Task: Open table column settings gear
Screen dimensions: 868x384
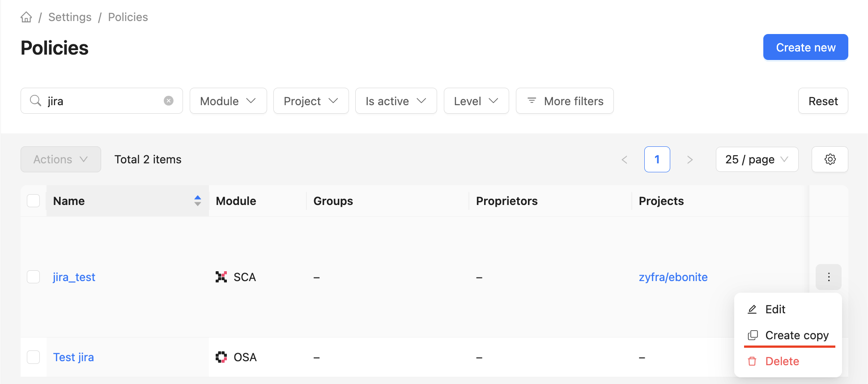Action: 830,159
